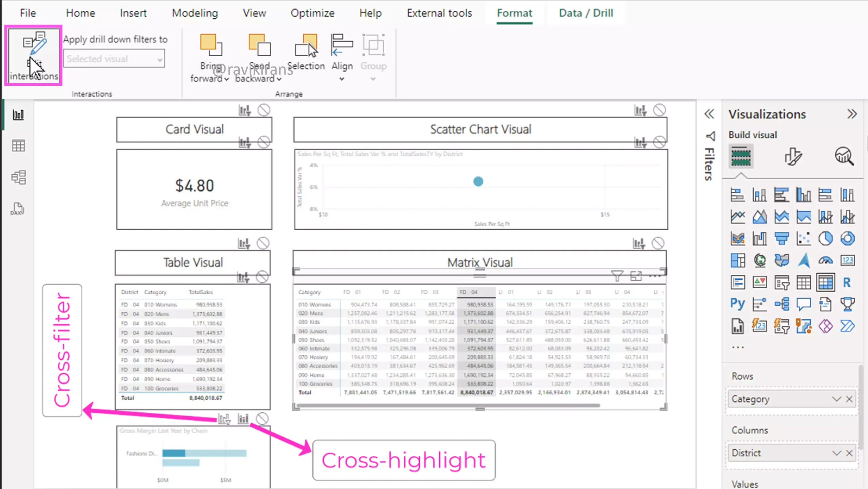
Task: Click the Format ribbon tab
Action: coord(514,13)
